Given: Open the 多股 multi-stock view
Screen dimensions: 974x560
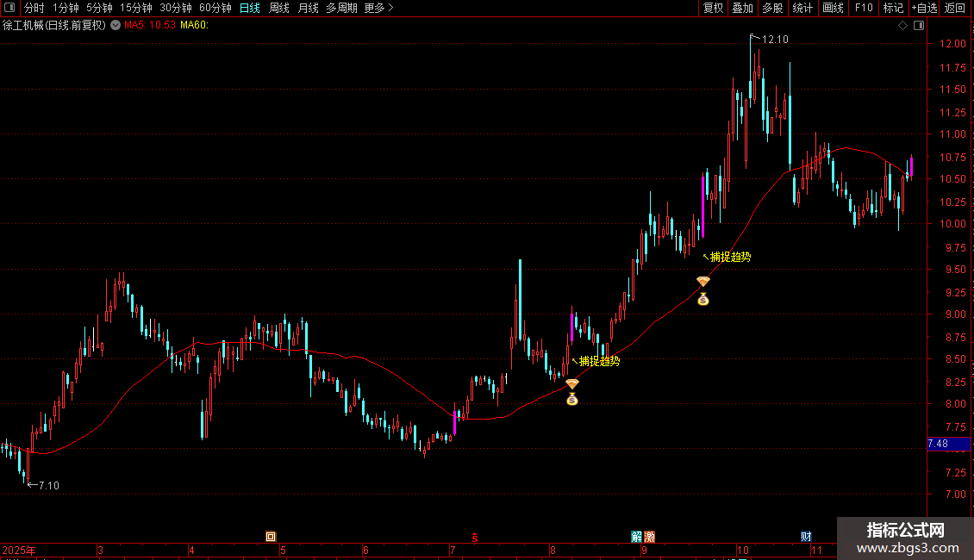Looking at the screenshot, I should [x=773, y=8].
